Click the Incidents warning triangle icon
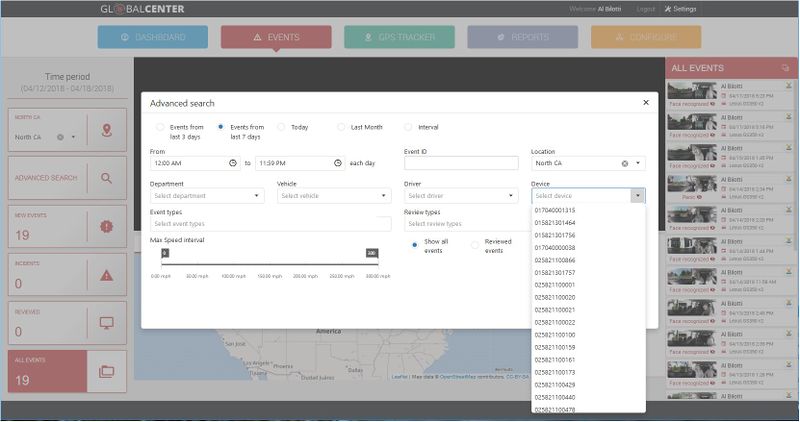 coord(107,275)
